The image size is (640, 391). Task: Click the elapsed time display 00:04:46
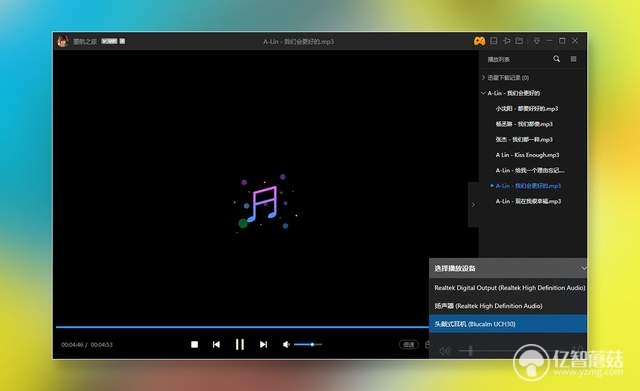tap(72, 344)
